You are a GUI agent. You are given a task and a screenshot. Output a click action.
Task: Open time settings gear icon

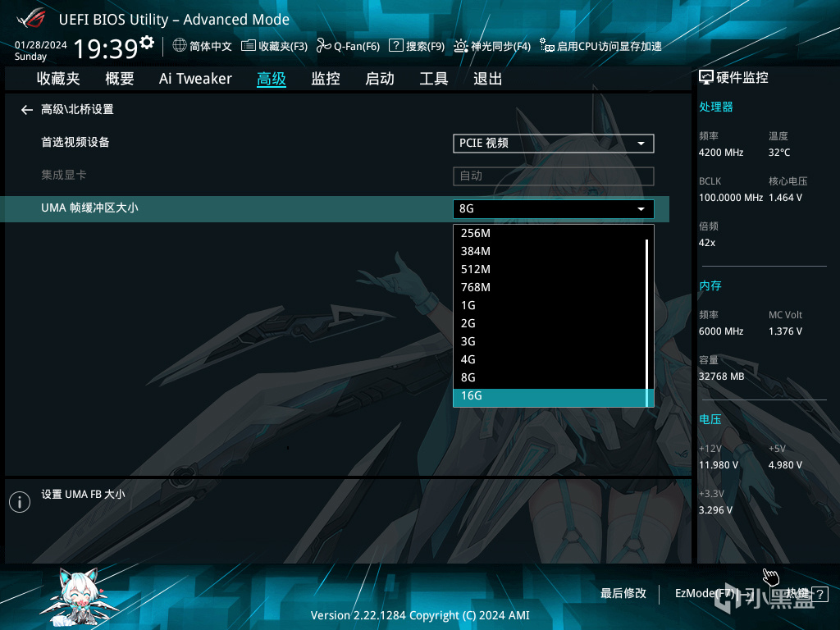click(x=147, y=43)
